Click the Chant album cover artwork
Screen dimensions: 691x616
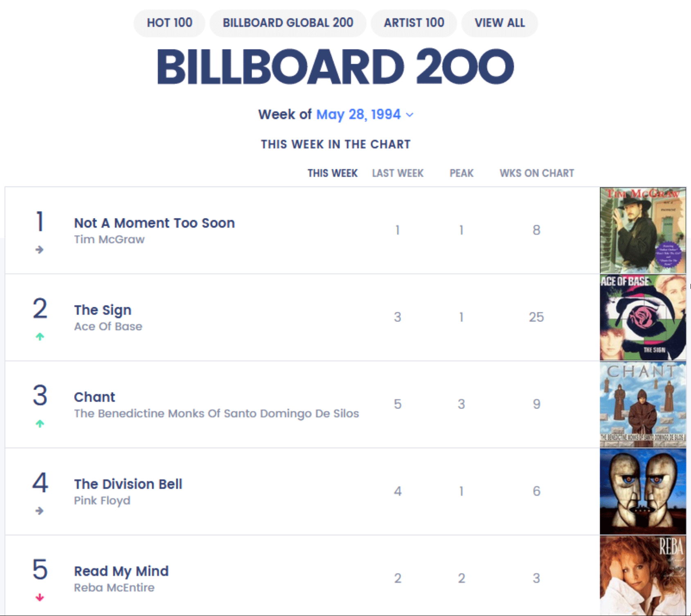coord(643,405)
